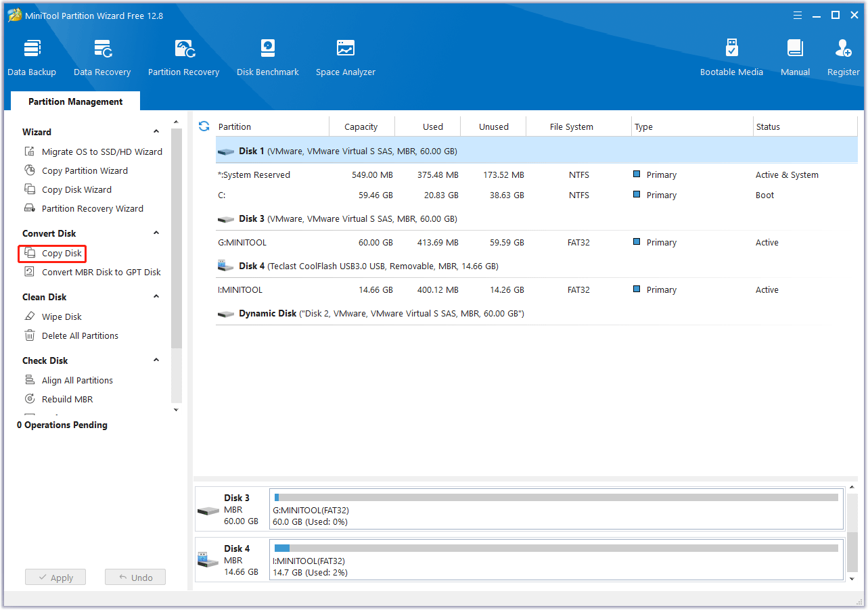Collapse the Wizard section
868x610 pixels.
tap(156, 132)
